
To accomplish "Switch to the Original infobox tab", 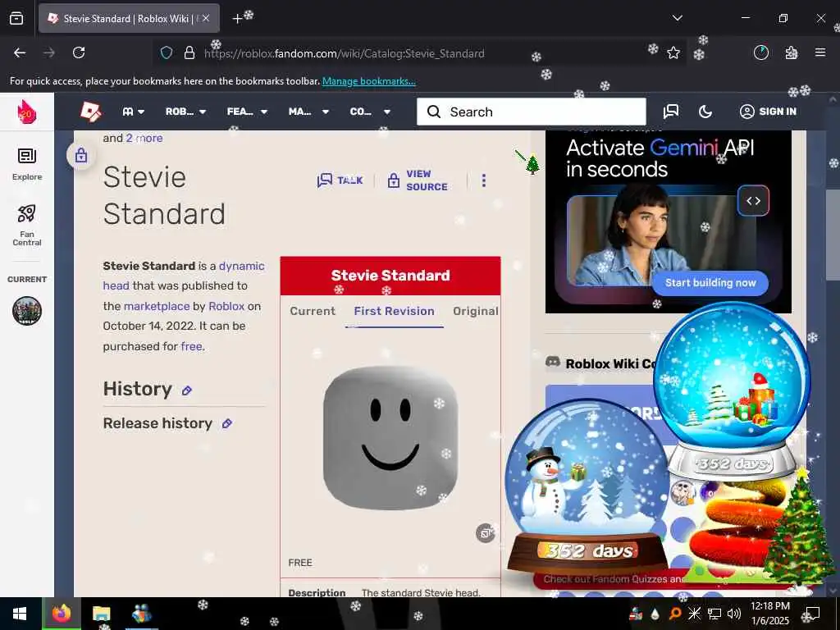I will pyautogui.click(x=476, y=311).
